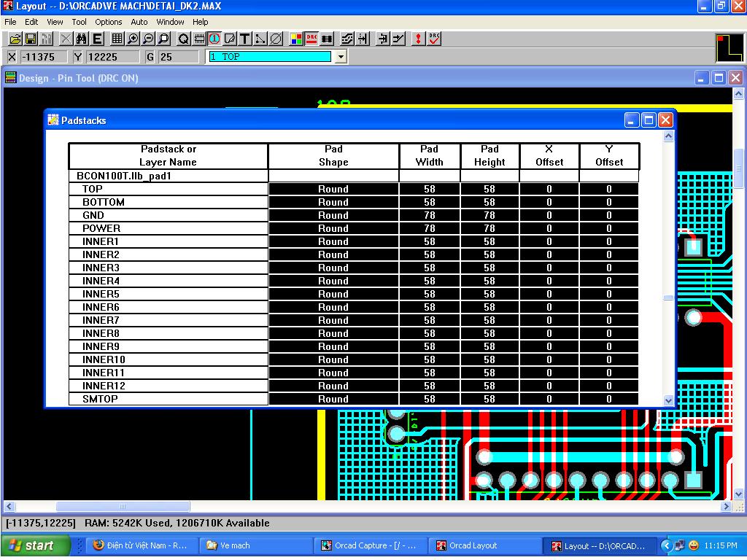Select the POWER layer name cell
747x560 pixels.
pos(169,228)
